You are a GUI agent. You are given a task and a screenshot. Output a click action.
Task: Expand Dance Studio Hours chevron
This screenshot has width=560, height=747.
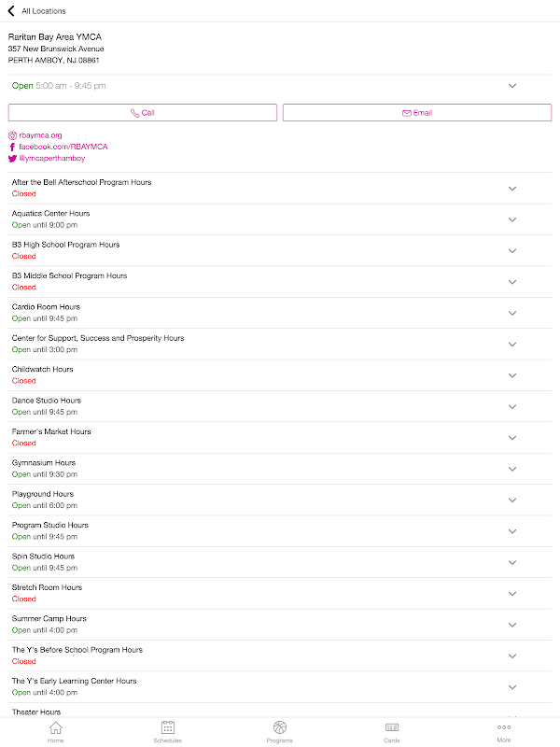512,407
